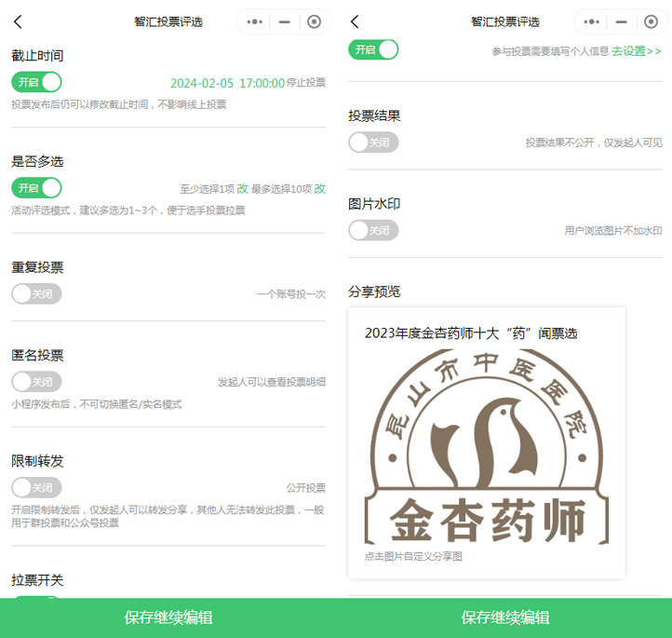Image resolution: width=672 pixels, height=638 pixels.
Task: Toggle the personal info switch beside 去设置
Action: pyautogui.click(x=373, y=49)
